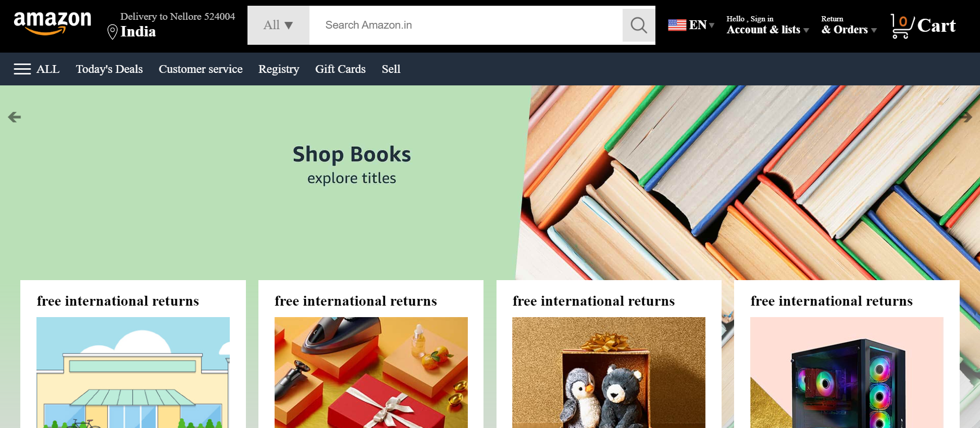Viewport: 980px width, 428px height.
Task: Open Today's Deals in navigation bar
Action: click(109, 69)
